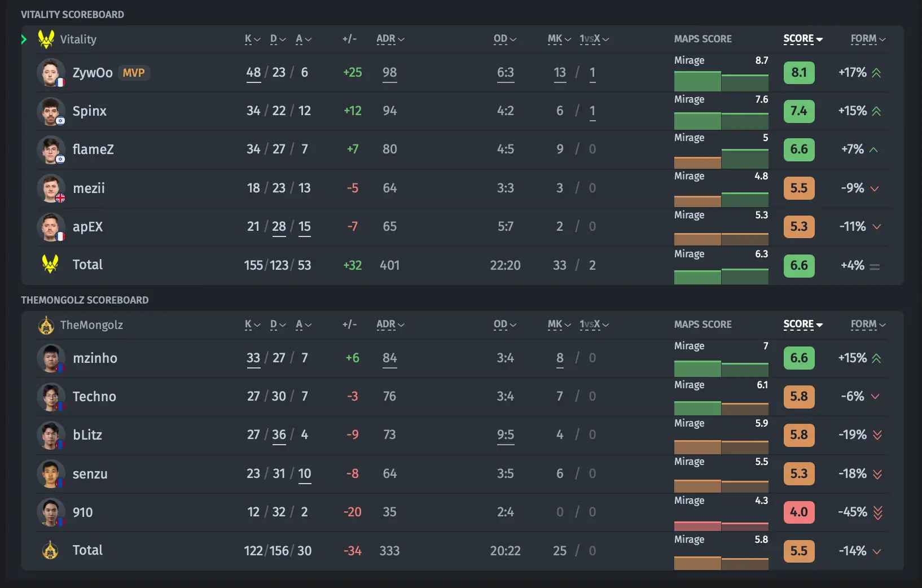Click the Vitality team logo in header
The height and width of the screenshot is (588, 922).
click(46, 39)
